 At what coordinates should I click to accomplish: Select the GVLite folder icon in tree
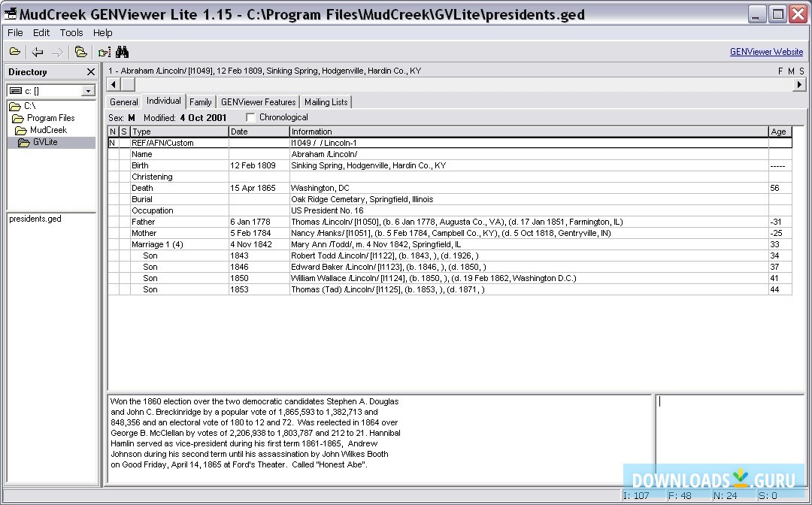(x=23, y=142)
